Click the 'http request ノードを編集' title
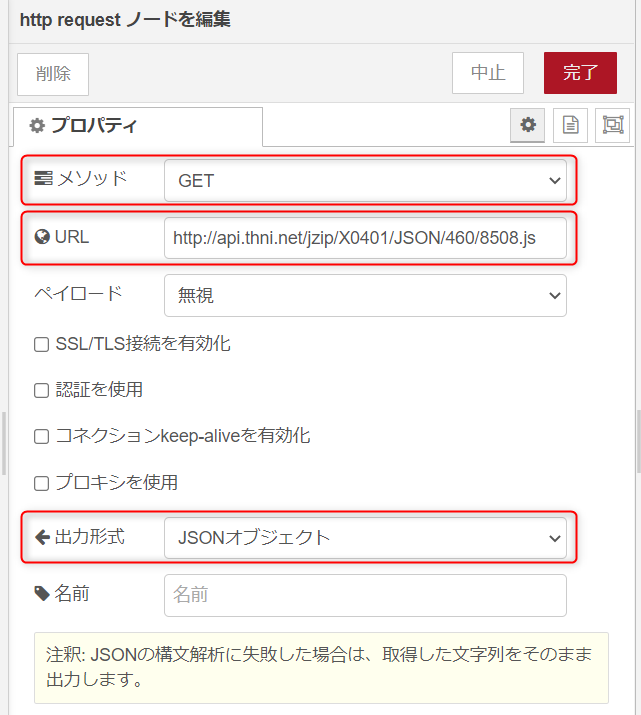 click(x=125, y=20)
